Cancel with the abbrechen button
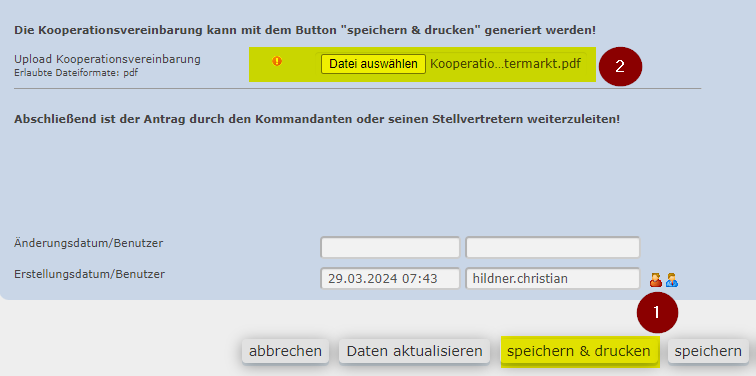 [285, 351]
